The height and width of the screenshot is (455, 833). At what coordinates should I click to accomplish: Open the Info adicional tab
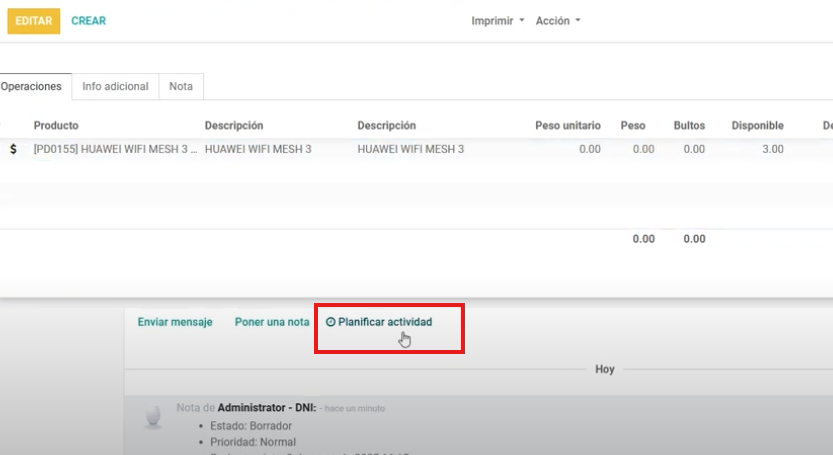point(115,87)
